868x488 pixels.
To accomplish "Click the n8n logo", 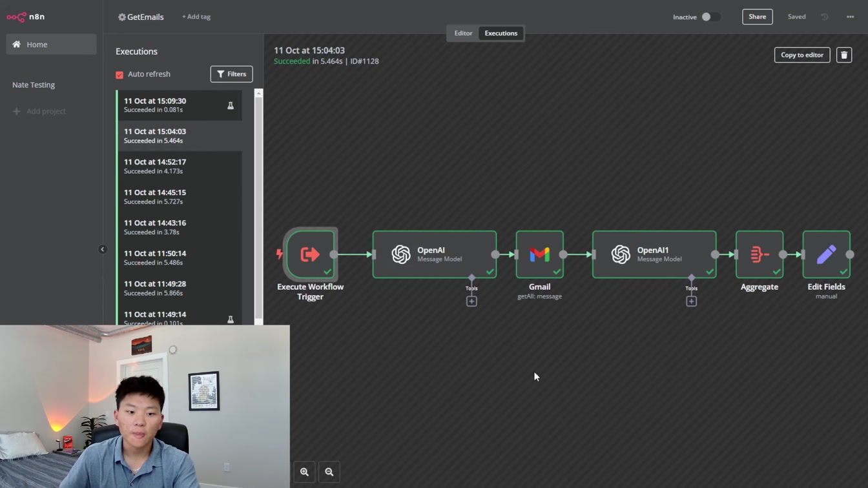I will (x=26, y=17).
